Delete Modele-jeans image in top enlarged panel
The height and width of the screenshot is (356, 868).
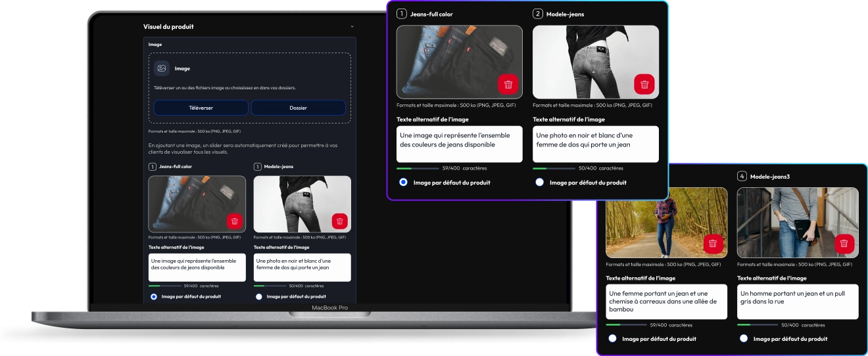pyautogui.click(x=644, y=84)
